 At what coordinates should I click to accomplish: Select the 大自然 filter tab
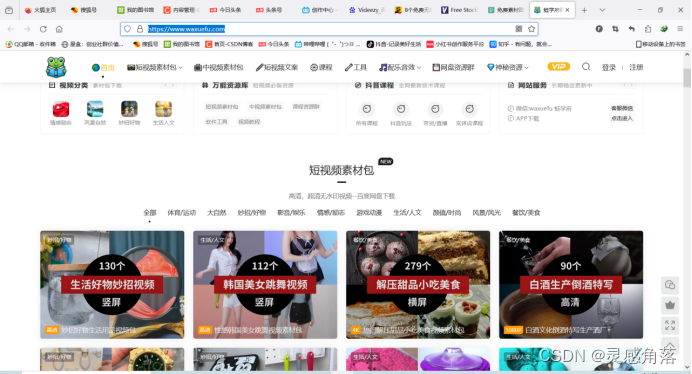[217, 213]
